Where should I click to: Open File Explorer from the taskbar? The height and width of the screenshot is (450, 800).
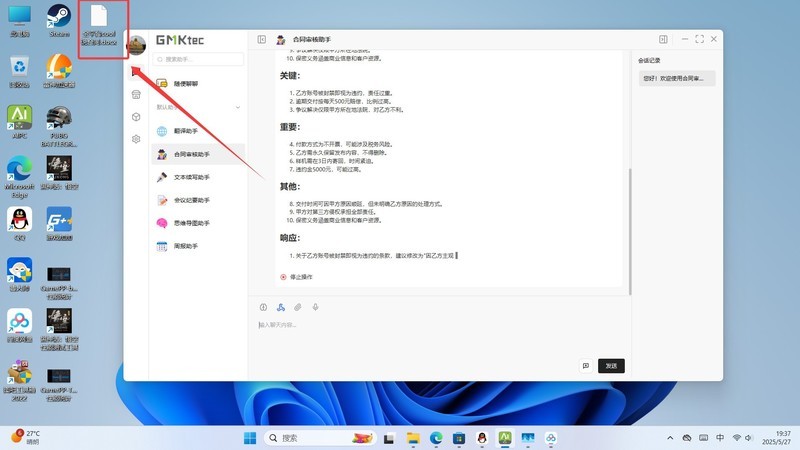(413, 438)
